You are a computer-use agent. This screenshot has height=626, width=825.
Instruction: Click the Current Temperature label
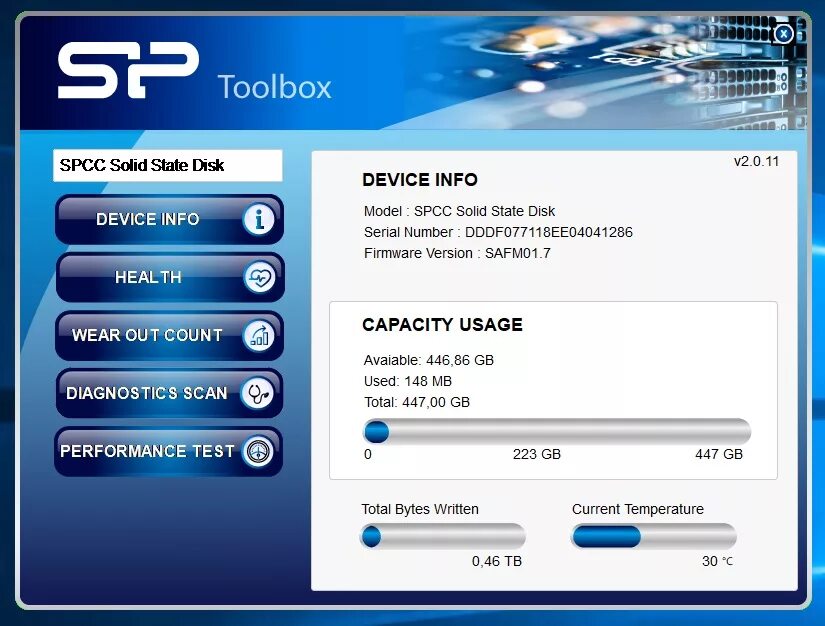coord(638,509)
